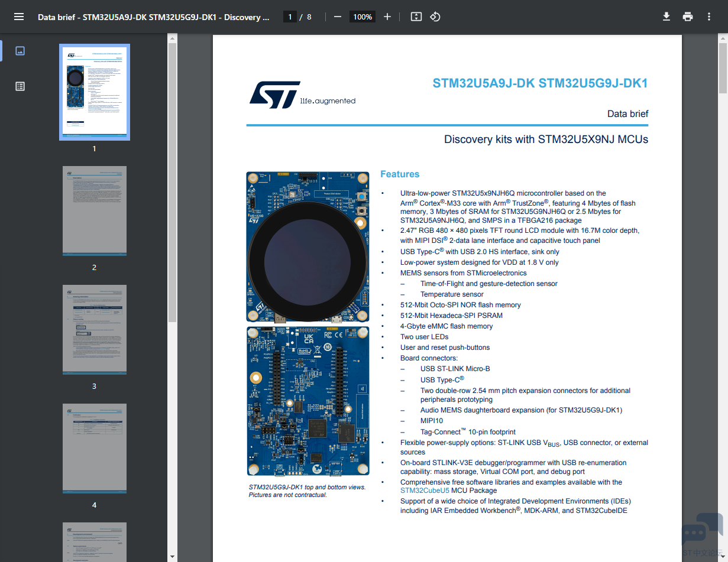Click '512-Mbit Octo-SPI NOR flash memory' line

click(461, 305)
